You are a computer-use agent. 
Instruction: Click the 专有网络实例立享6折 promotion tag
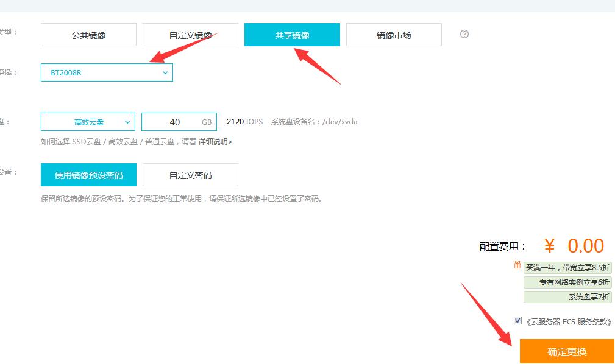point(567,282)
